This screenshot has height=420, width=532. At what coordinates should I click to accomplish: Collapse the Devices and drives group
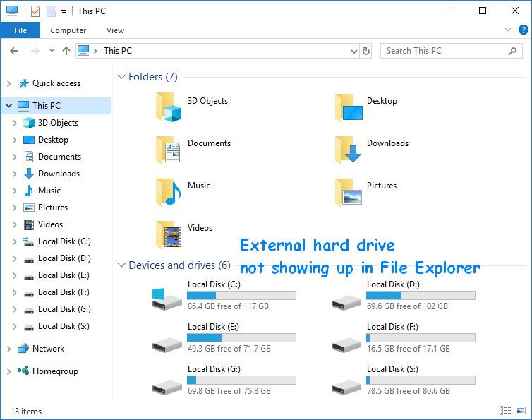(x=121, y=266)
